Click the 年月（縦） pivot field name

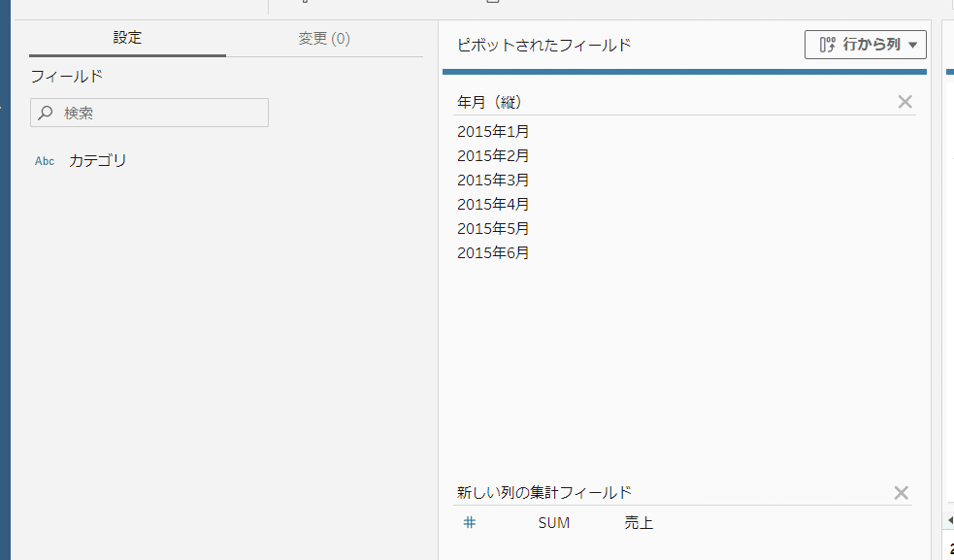(x=490, y=102)
